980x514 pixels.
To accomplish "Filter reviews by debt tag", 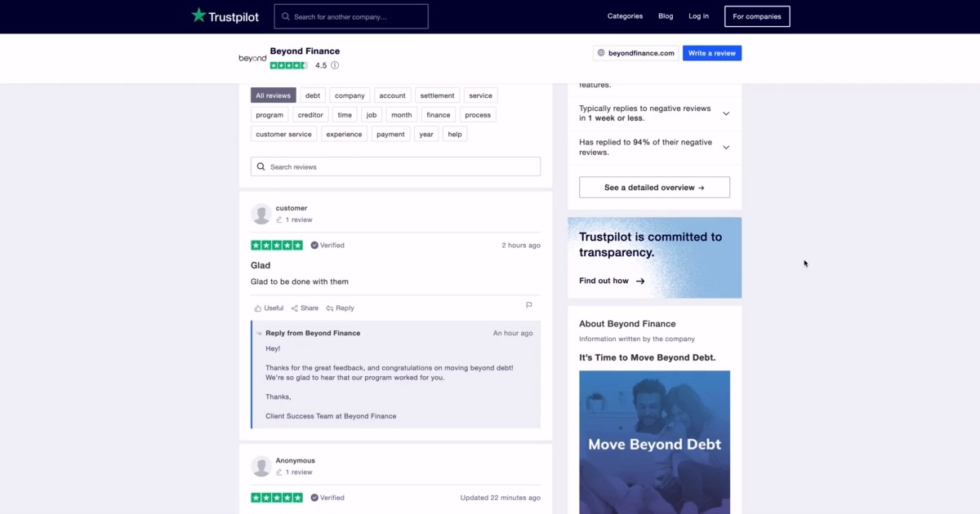I will click(x=313, y=95).
